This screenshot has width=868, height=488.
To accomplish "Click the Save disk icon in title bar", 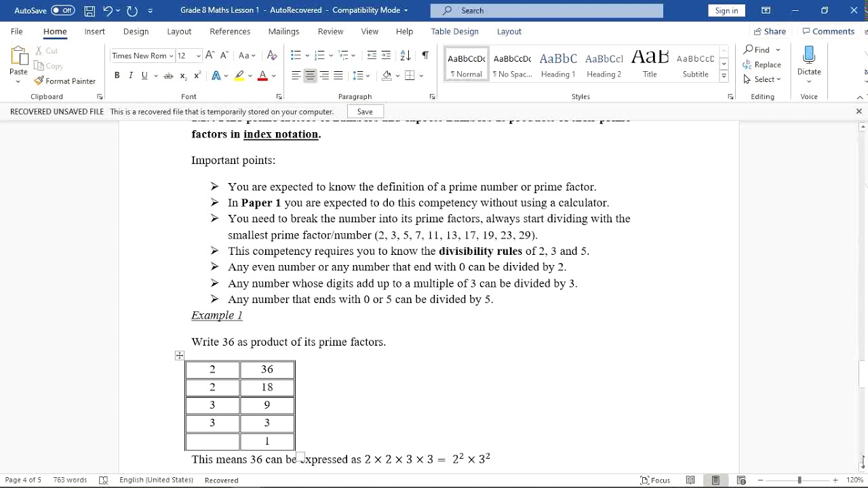I will (x=90, y=10).
